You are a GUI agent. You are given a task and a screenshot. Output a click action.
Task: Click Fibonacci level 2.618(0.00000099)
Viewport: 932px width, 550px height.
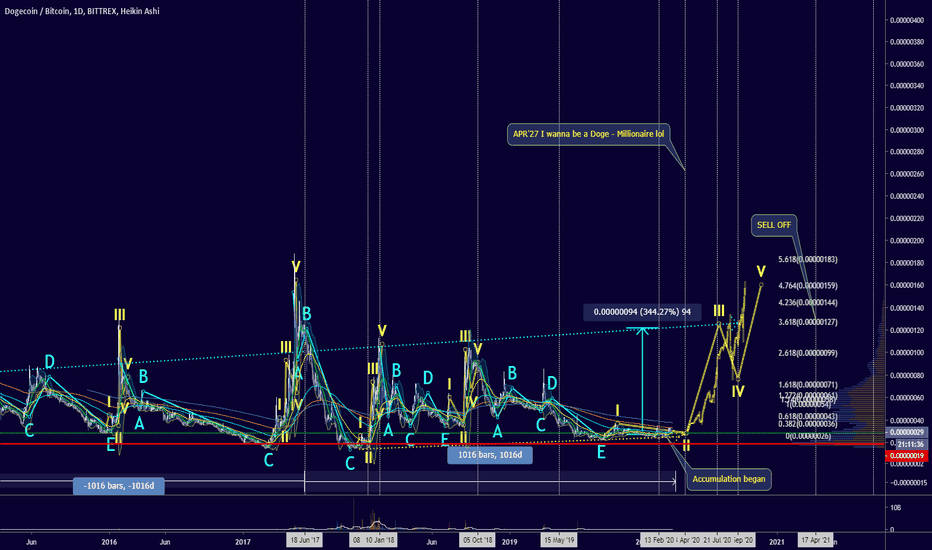(808, 353)
